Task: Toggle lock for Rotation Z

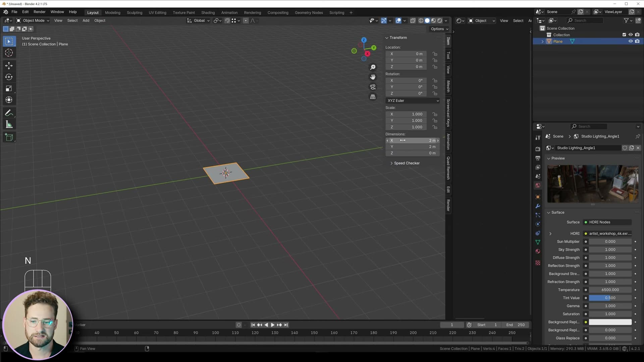Action: [435, 94]
